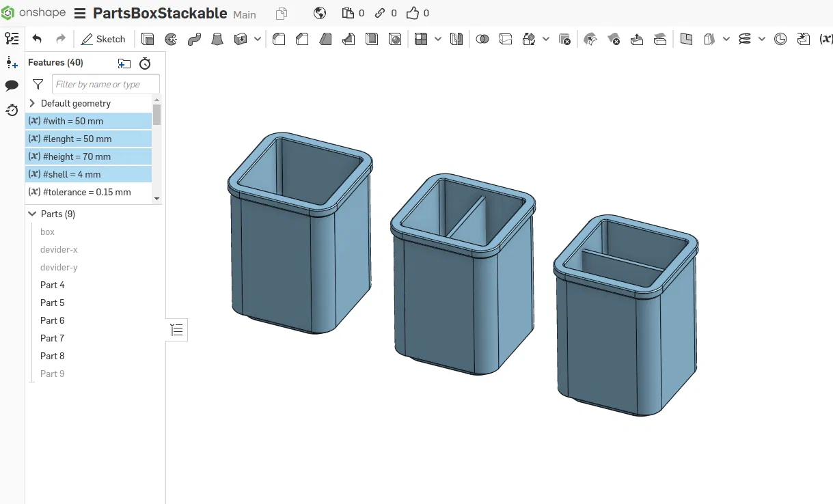Collapse the Parts (9) list
The height and width of the screenshot is (504, 833).
coord(32,214)
